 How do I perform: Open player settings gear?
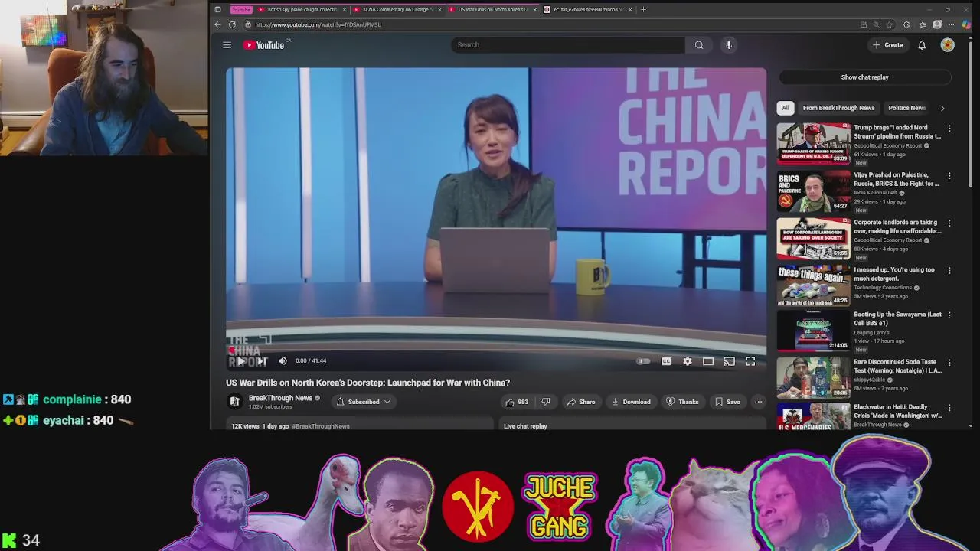coord(688,361)
